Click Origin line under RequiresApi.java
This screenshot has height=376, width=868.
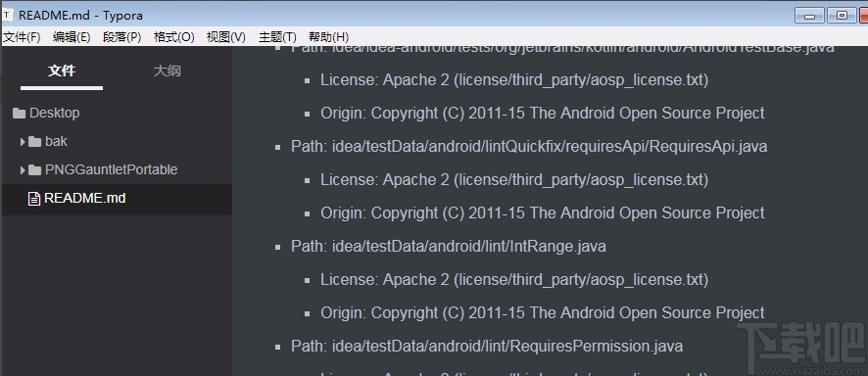point(543,212)
